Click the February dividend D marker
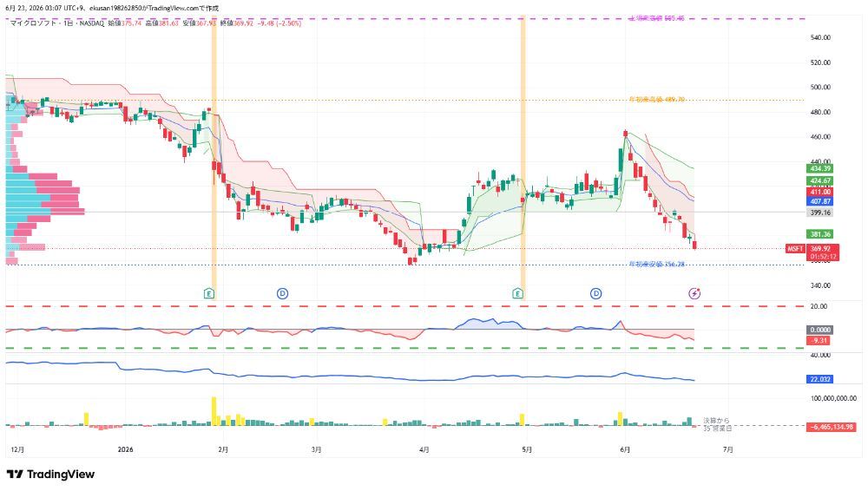 pyautogui.click(x=282, y=293)
